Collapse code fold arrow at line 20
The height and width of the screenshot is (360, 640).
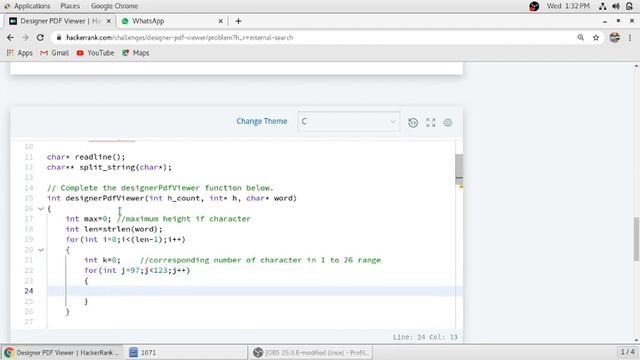point(41,250)
